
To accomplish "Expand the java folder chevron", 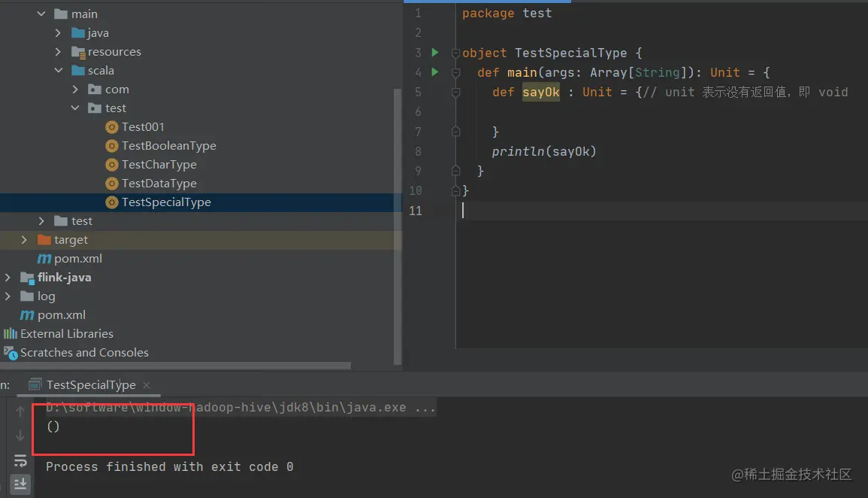I will click(x=58, y=33).
